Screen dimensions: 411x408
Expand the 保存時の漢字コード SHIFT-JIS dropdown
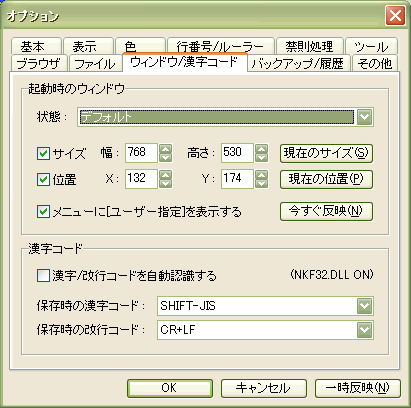[x=364, y=306]
